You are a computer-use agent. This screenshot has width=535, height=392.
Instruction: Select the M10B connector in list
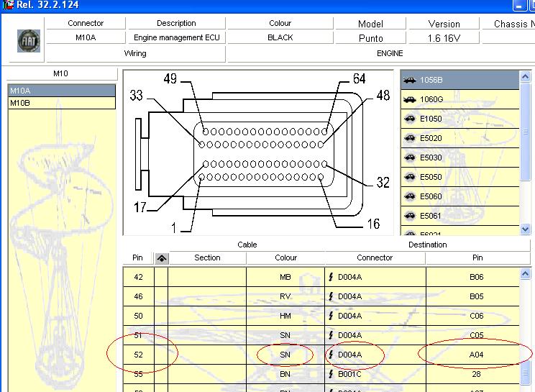click(x=62, y=103)
